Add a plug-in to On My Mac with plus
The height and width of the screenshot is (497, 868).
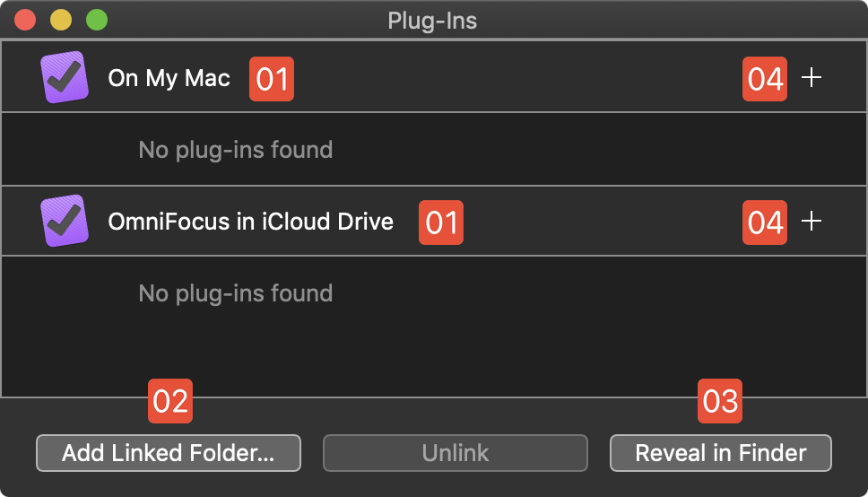pos(811,78)
